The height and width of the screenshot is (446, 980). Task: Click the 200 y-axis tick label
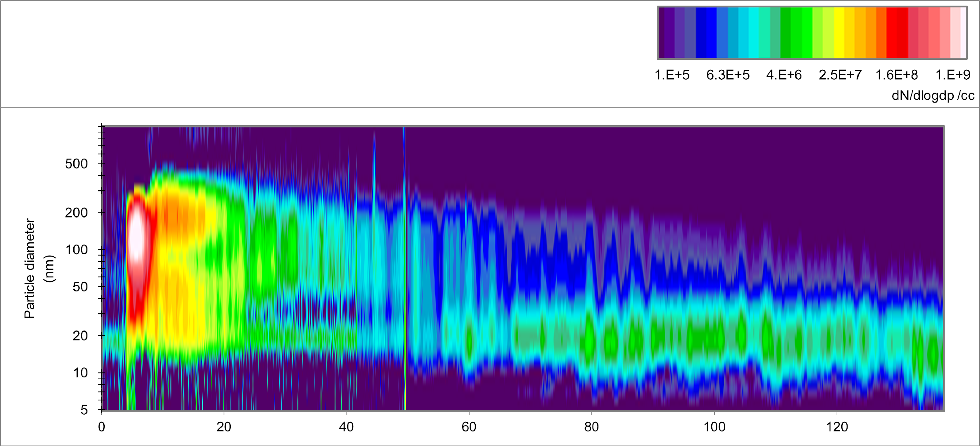click(x=76, y=212)
